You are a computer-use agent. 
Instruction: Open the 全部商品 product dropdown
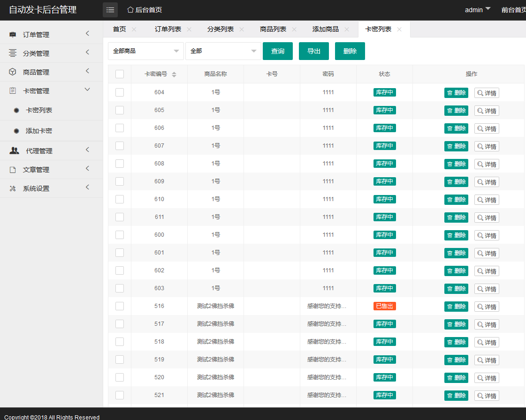(145, 51)
